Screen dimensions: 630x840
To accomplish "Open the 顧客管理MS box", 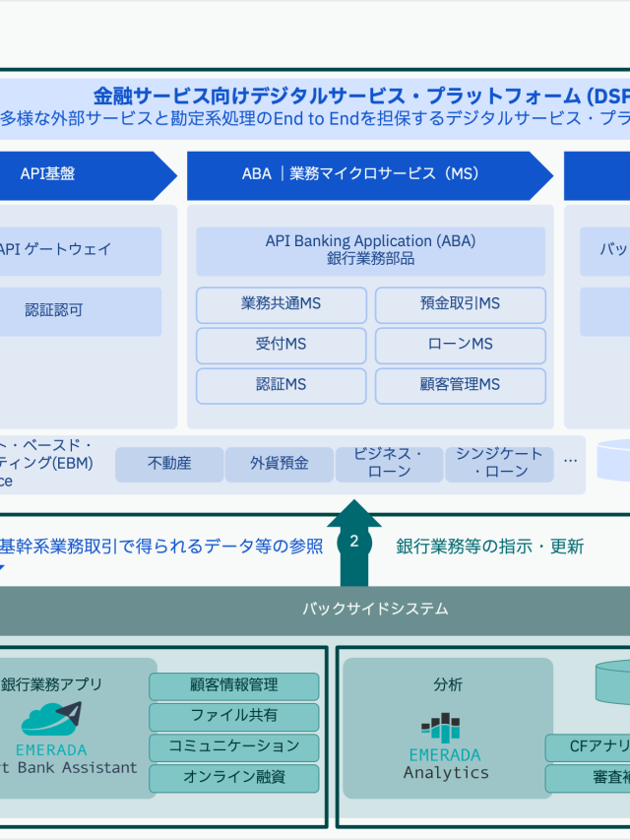I will pyautogui.click(x=460, y=385).
